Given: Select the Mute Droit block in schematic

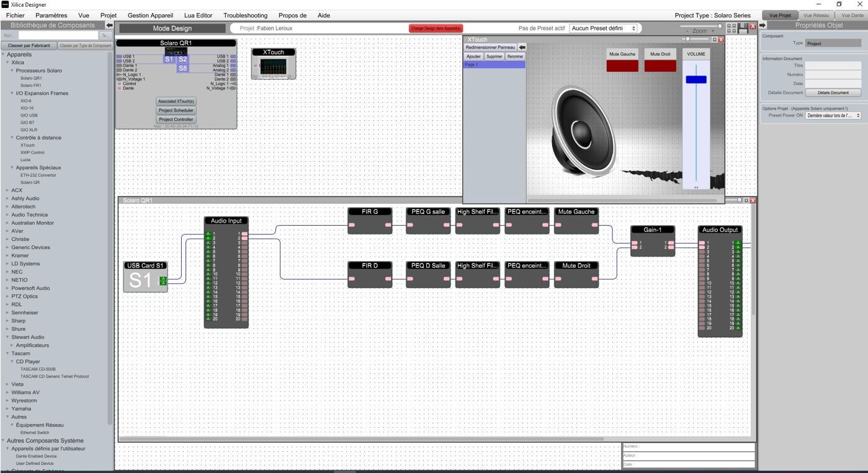Looking at the screenshot, I should coord(576,275).
